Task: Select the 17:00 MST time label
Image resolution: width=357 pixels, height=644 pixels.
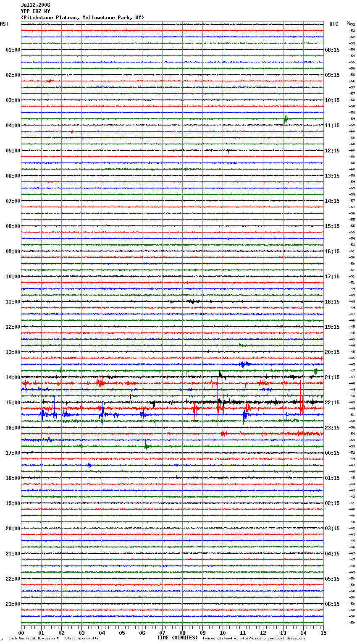Action: [x=13, y=453]
